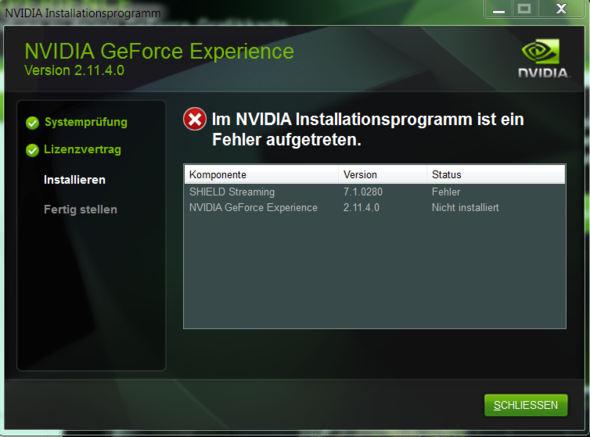The width and height of the screenshot is (590, 437).
Task: Click the Nicht installiert status cell
Action: 465,207
